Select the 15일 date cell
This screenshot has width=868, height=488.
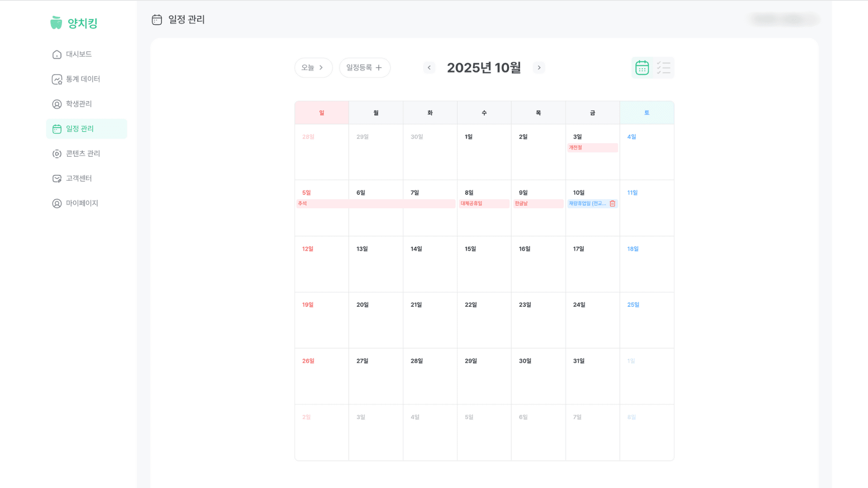point(484,264)
